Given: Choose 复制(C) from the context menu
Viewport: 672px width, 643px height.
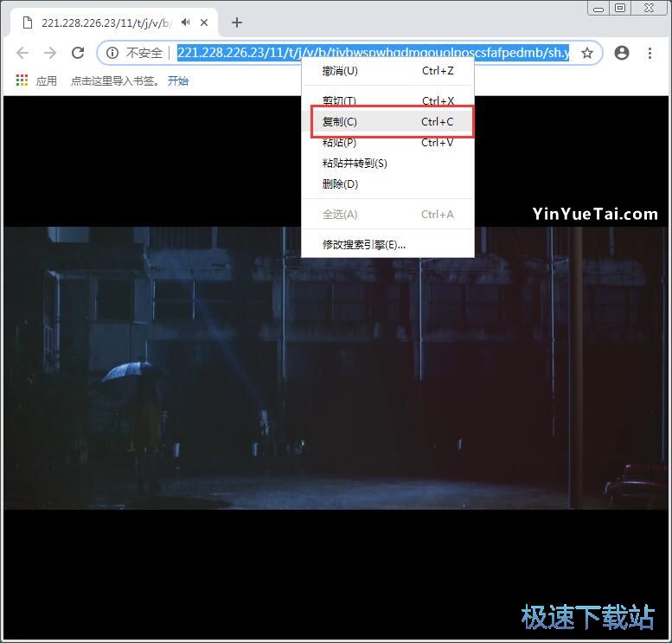Looking at the screenshot, I should pyautogui.click(x=387, y=122).
